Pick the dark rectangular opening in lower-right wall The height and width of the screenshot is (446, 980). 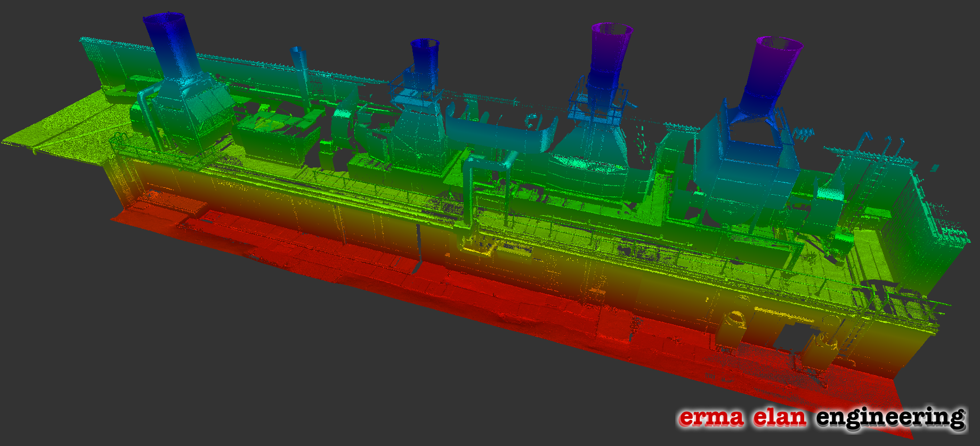click(x=792, y=336)
